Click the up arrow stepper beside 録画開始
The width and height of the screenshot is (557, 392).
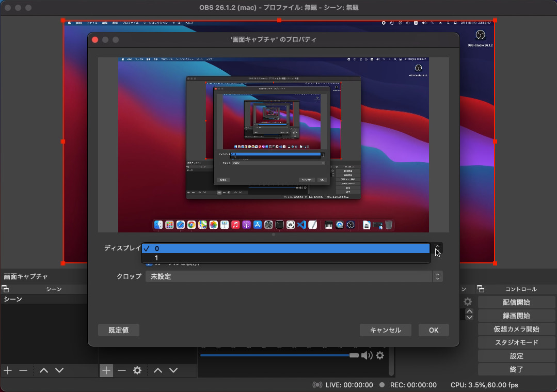coord(469,311)
